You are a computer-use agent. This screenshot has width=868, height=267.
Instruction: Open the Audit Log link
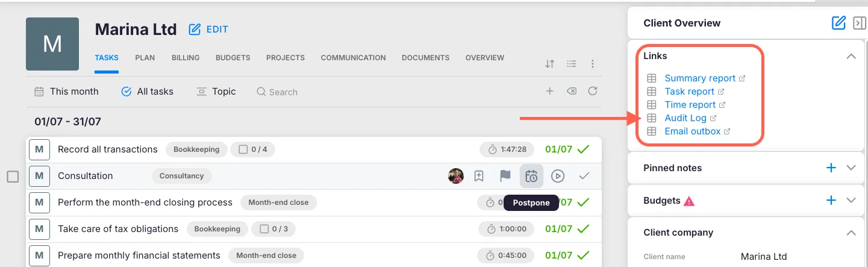(685, 118)
